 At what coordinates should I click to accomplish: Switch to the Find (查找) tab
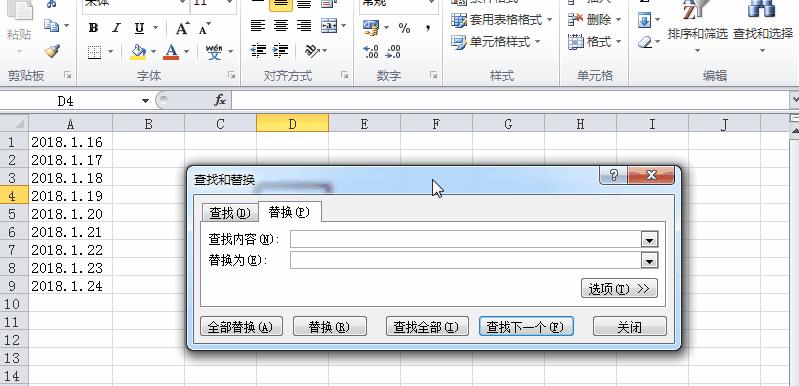pos(230,213)
